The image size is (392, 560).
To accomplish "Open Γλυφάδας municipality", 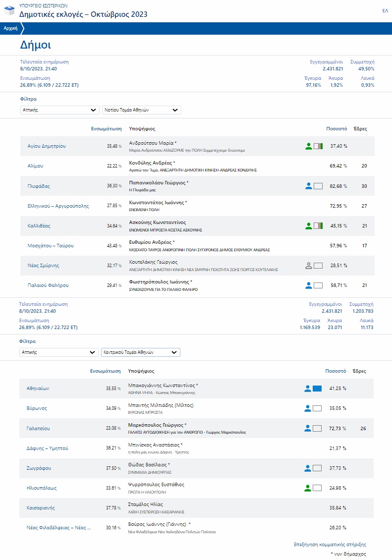I will pyautogui.click(x=39, y=186).
